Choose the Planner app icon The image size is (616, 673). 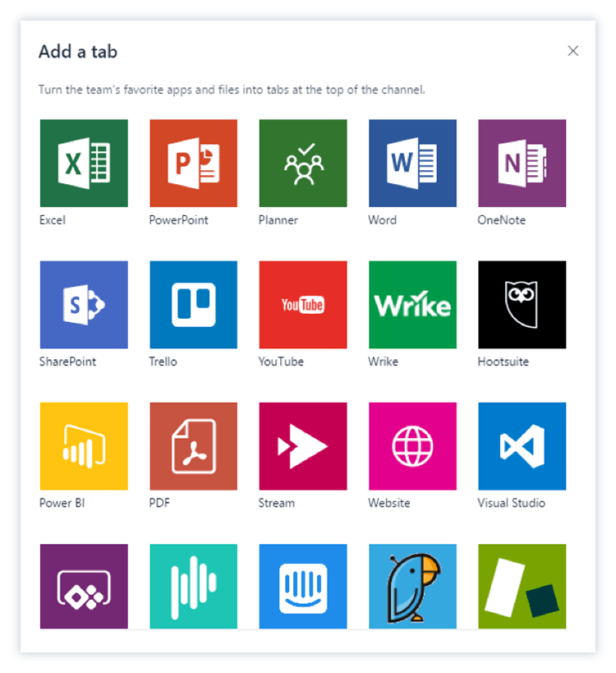pos(303,163)
